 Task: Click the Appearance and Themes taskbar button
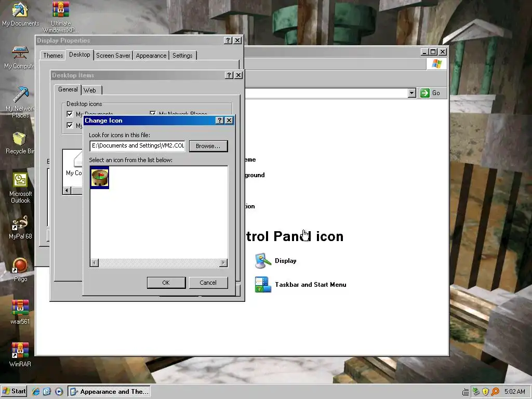click(109, 392)
